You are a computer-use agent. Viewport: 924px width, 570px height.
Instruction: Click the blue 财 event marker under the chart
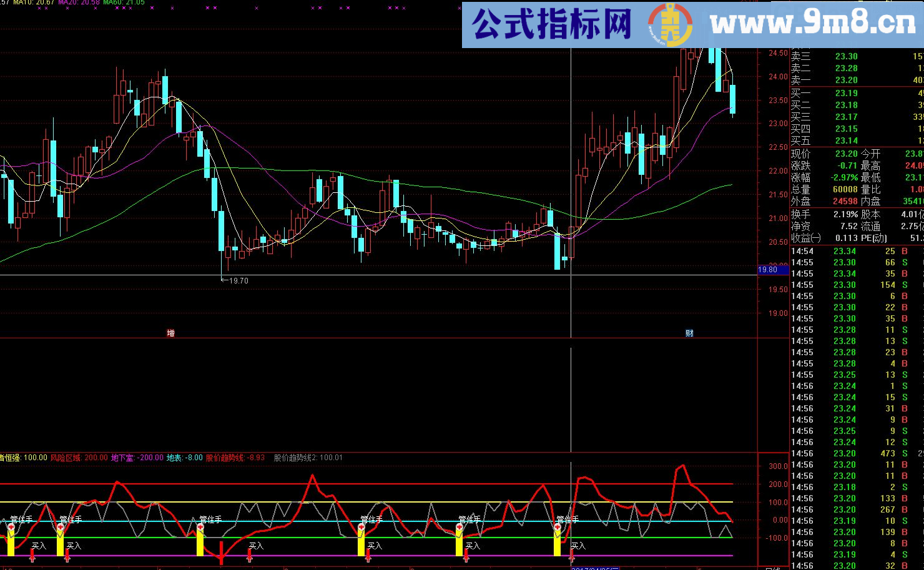689,333
